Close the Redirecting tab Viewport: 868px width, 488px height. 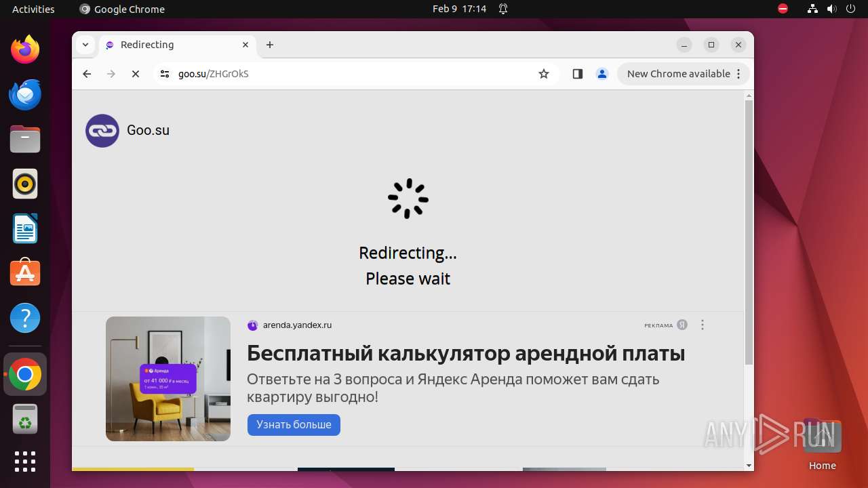(245, 45)
